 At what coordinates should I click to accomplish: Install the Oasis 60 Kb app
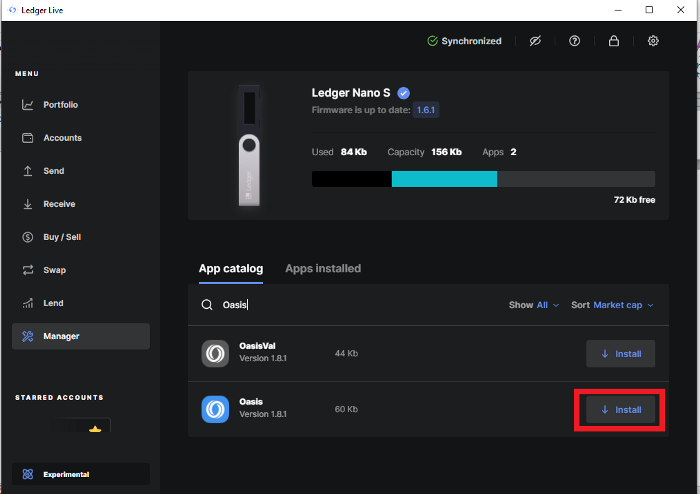tap(621, 410)
